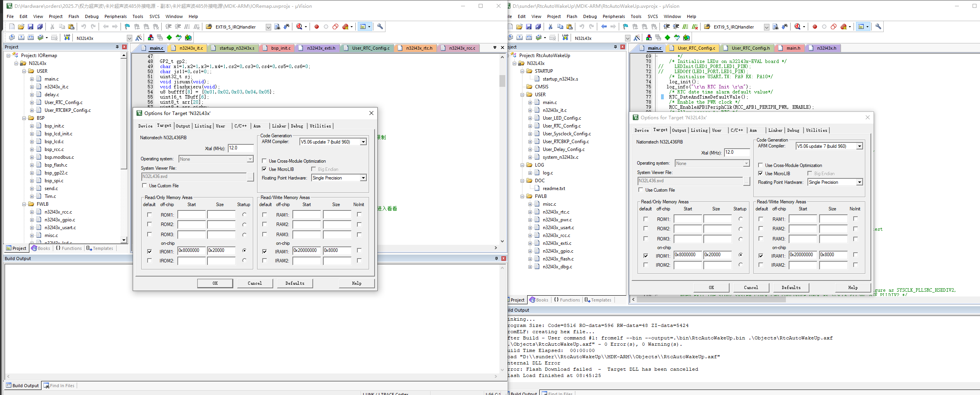Select ROM1 Startup radio in right dialog
This screenshot has height=395, width=980.
741,219
